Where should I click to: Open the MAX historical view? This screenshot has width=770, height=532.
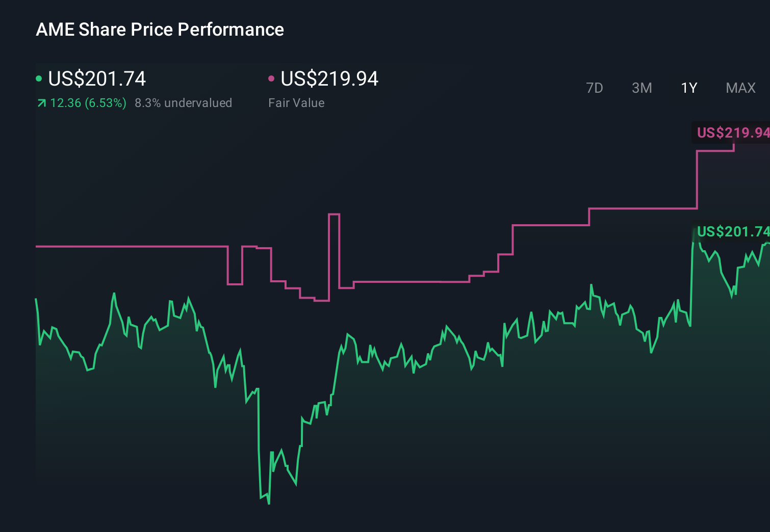[x=740, y=88]
